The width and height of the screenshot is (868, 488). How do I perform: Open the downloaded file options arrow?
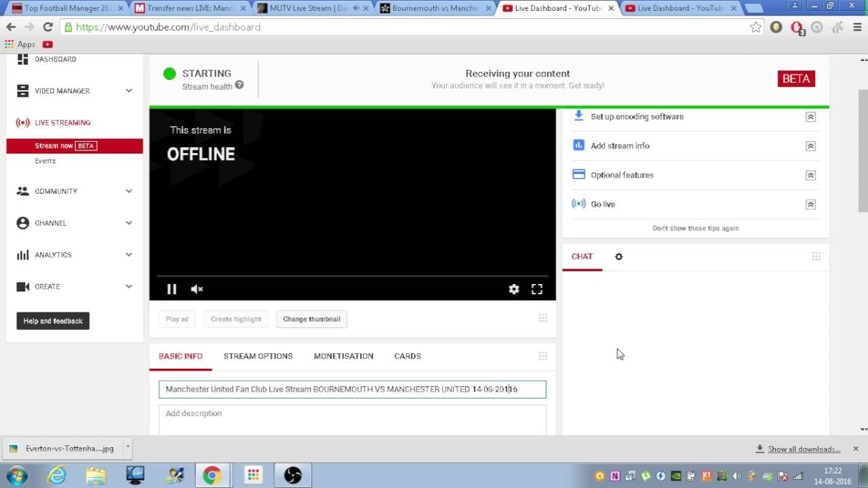pos(127,447)
